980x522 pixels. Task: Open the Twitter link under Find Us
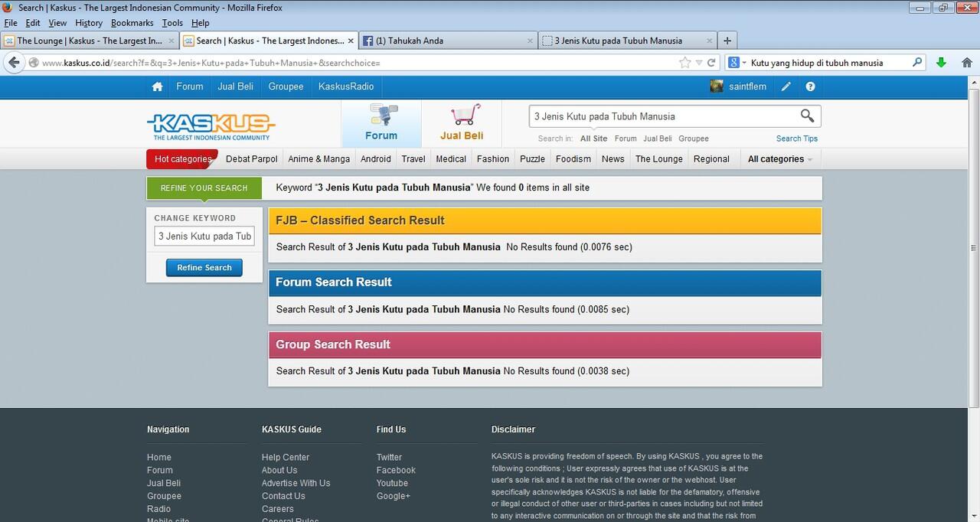pyautogui.click(x=389, y=457)
